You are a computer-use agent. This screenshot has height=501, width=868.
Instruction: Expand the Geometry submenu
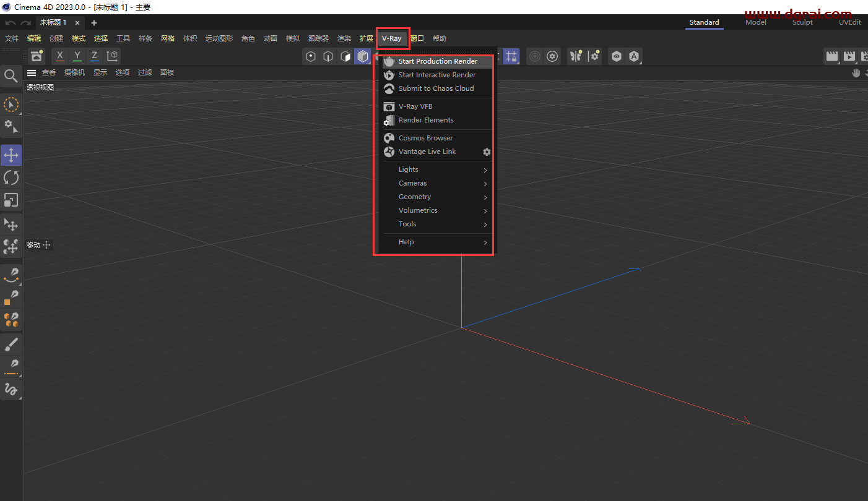click(x=438, y=197)
